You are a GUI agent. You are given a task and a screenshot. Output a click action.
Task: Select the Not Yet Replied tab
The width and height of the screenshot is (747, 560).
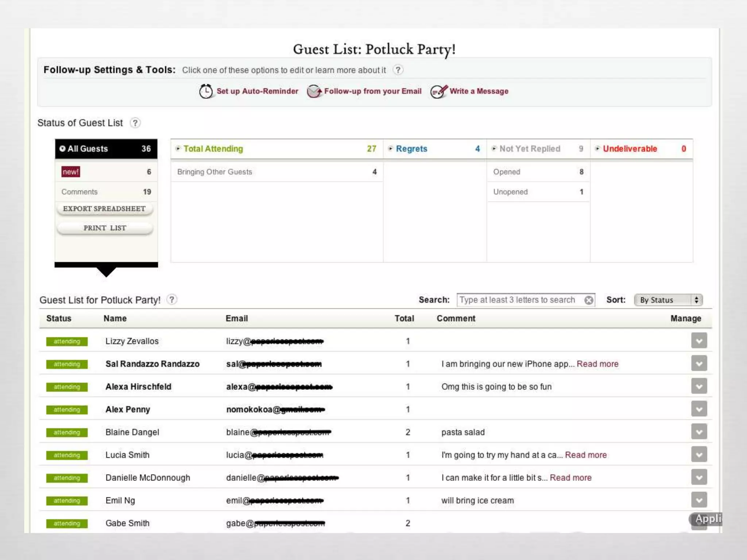tap(529, 149)
